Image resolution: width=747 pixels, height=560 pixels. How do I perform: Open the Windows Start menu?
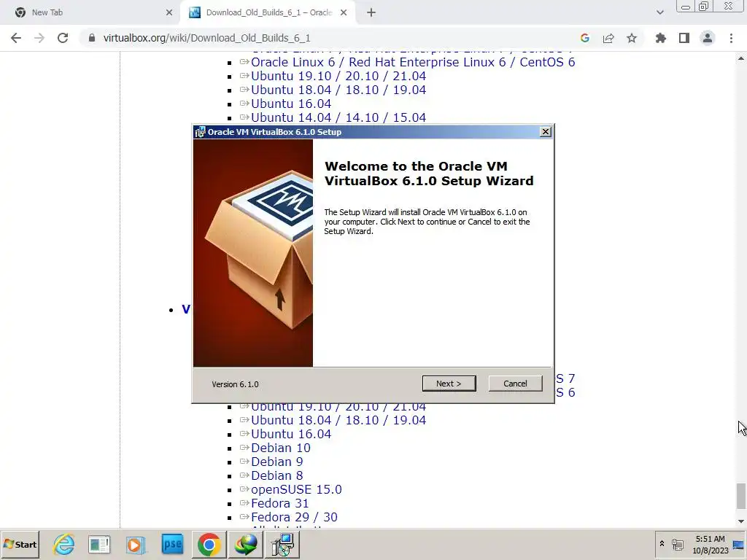point(20,544)
